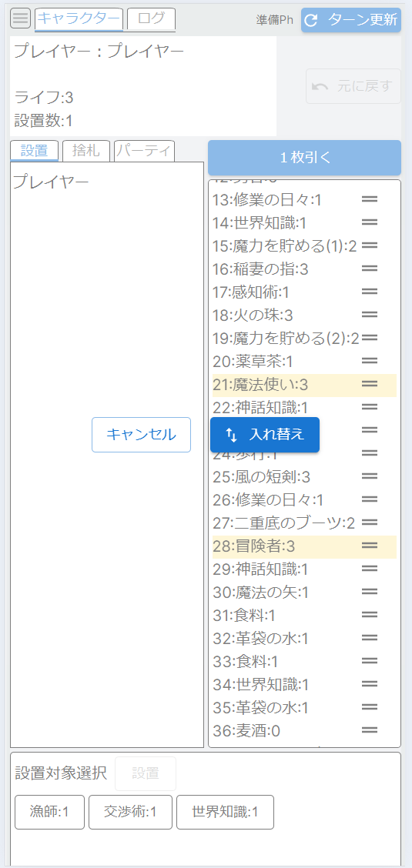
Task: Select the 交渉術:1 placement target
Action: click(x=131, y=812)
